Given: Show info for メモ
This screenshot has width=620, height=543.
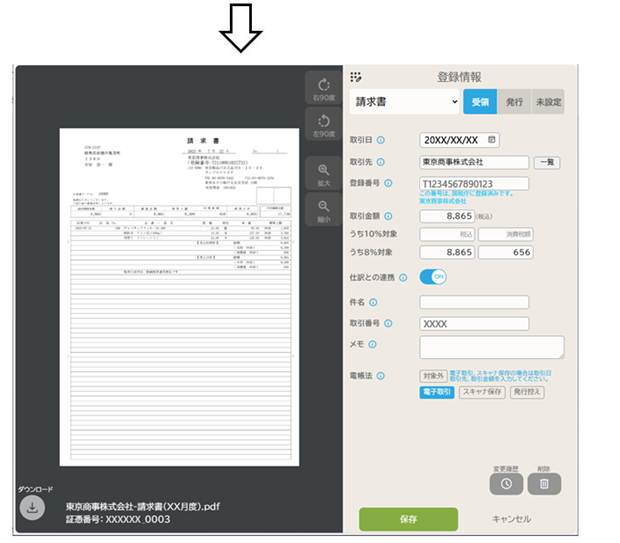Looking at the screenshot, I should pos(372,344).
